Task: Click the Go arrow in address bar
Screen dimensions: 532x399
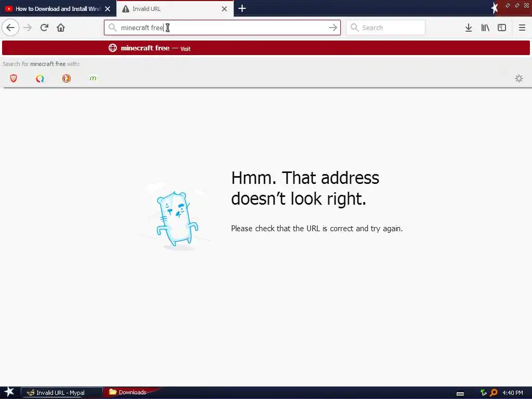Action: coord(333,28)
